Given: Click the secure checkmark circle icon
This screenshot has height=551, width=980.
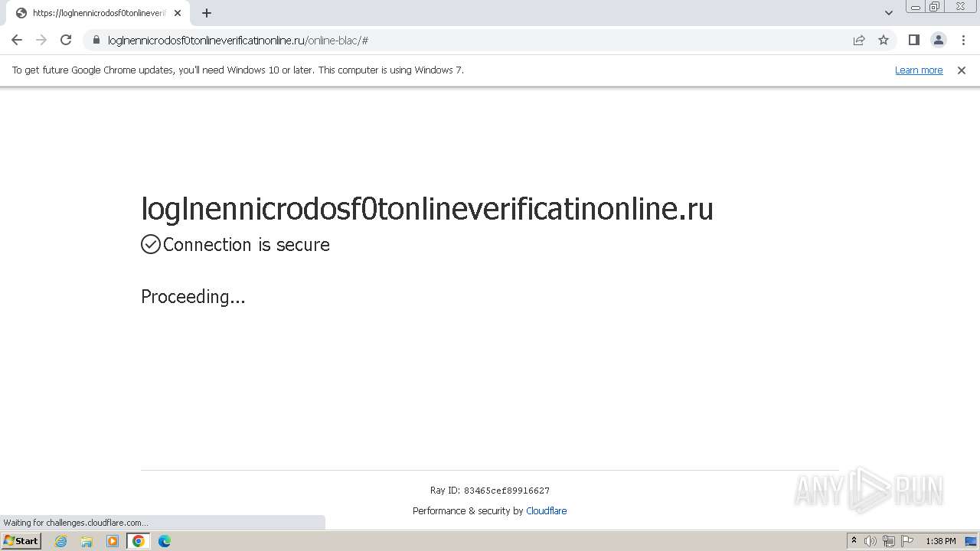Looking at the screenshot, I should click(151, 244).
